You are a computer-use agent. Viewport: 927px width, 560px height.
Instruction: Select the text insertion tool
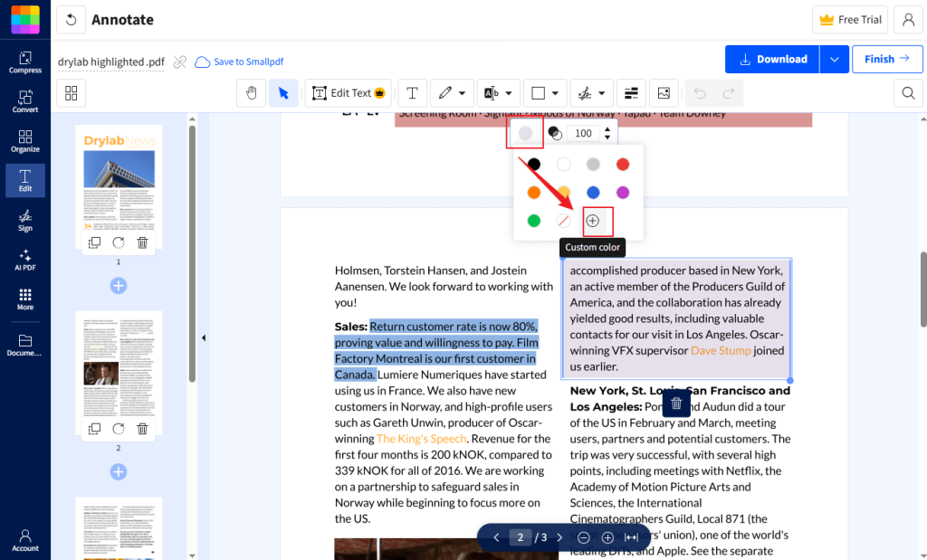[x=412, y=92]
